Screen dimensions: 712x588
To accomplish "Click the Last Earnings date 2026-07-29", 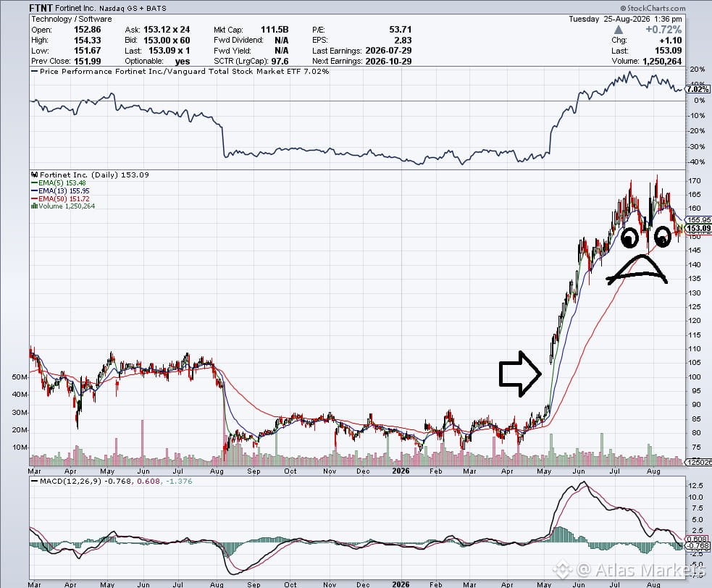I will coord(388,51).
